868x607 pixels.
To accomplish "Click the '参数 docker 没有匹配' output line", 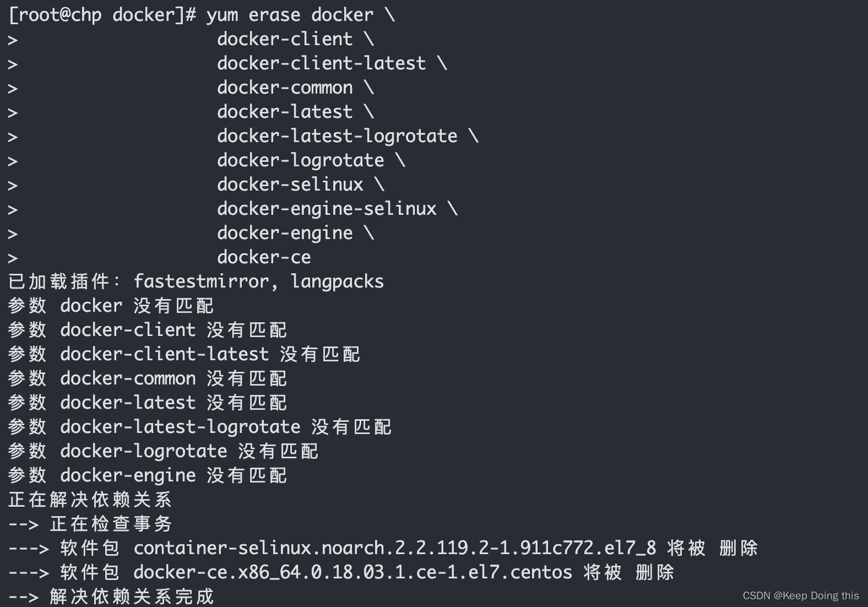I will pos(111,306).
